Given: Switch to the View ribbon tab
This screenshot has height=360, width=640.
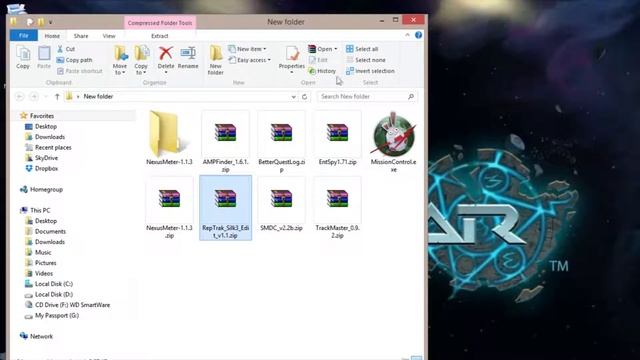Looking at the screenshot, I should (x=109, y=36).
